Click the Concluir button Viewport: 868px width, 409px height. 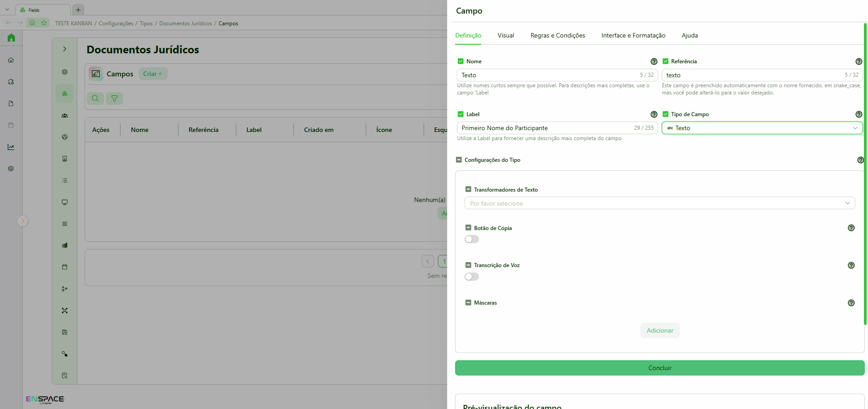659,368
